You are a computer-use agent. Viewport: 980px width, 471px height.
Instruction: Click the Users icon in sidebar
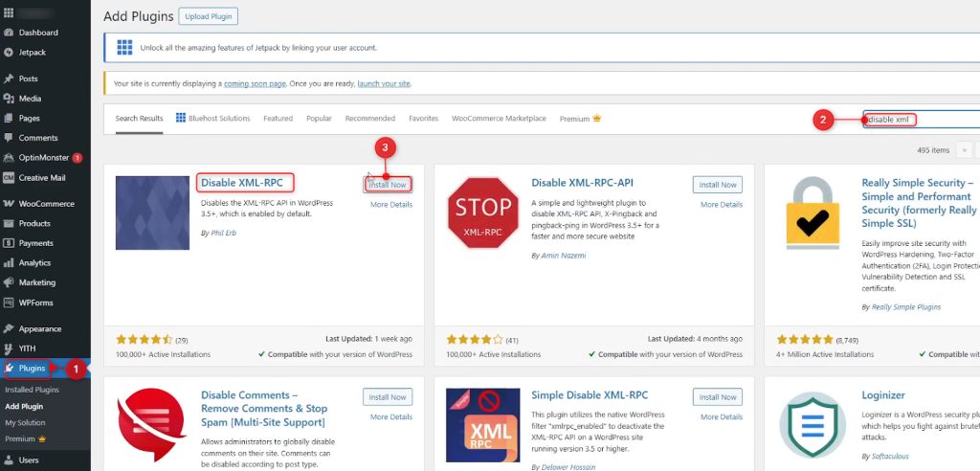coord(8,460)
